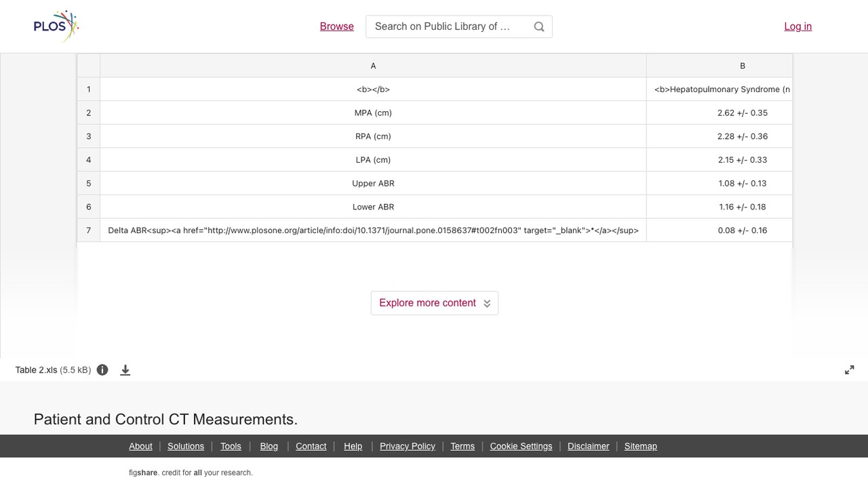Click the search magnifier icon

tap(539, 26)
